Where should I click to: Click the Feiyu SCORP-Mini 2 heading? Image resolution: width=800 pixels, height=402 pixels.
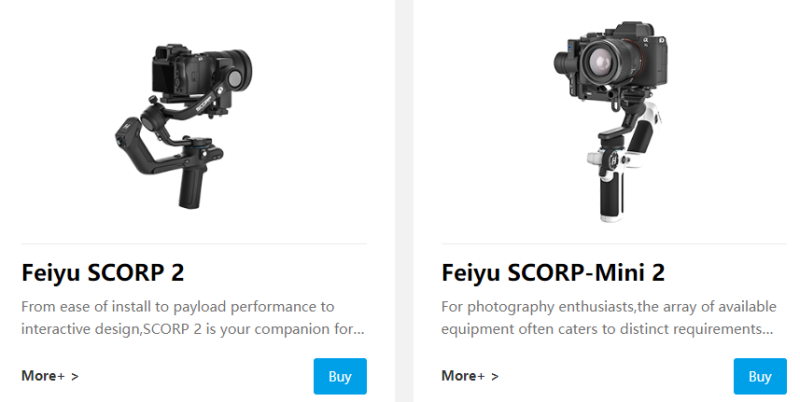(x=553, y=273)
